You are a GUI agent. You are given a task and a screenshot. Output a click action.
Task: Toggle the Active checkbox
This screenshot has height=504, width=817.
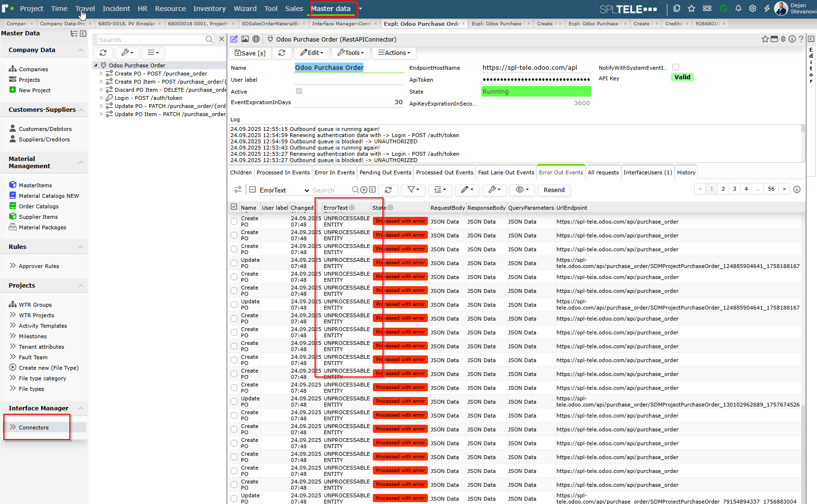point(299,91)
